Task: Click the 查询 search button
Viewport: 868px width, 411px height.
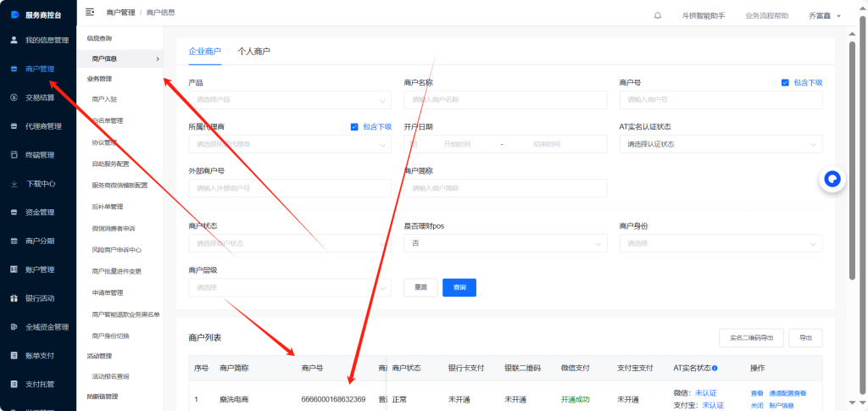Action: point(459,287)
